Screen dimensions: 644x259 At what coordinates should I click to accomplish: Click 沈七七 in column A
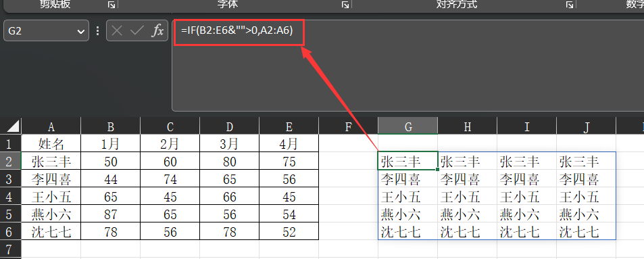point(51,231)
